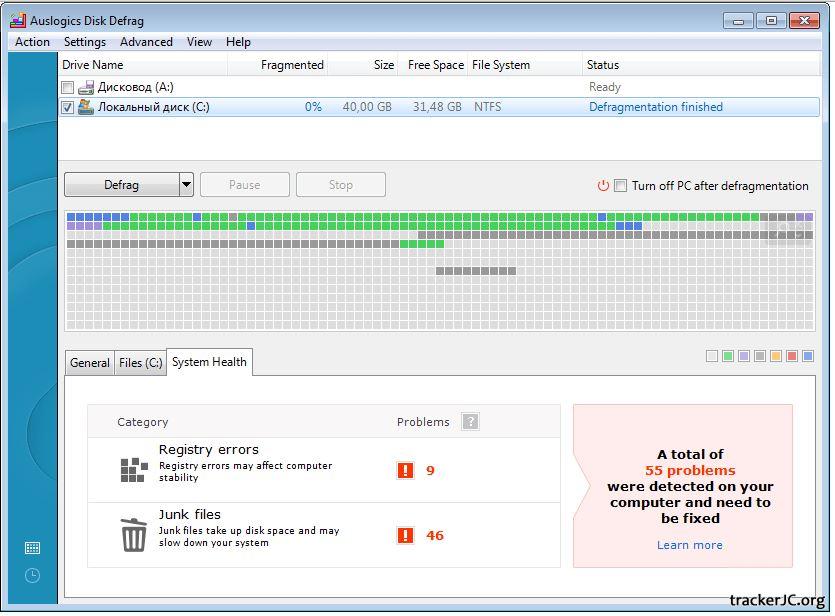Enable Turn off PC after defragmentation checkbox
This screenshot has width=835, height=616.
coord(621,186)
